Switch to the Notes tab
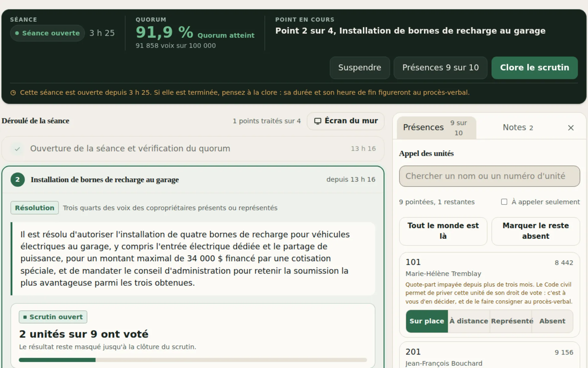This screenshot has width=588, height=368. (x=518, y=128)
